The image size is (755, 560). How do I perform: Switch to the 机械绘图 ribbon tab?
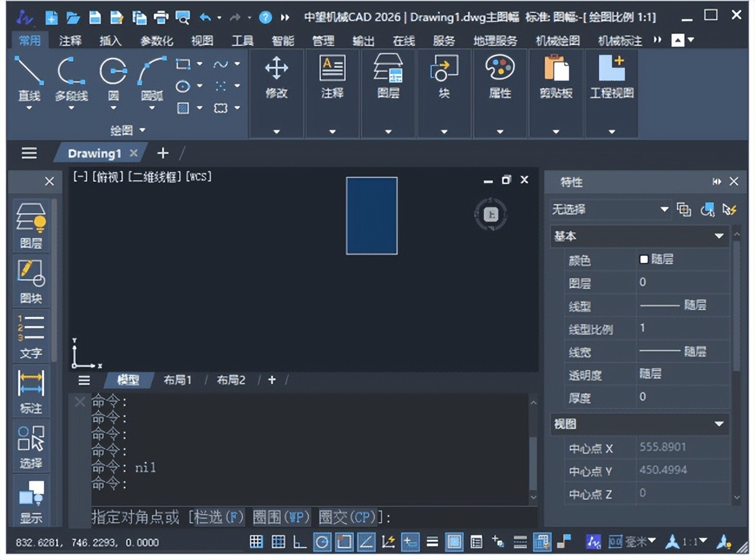click(x=557, y=41)
